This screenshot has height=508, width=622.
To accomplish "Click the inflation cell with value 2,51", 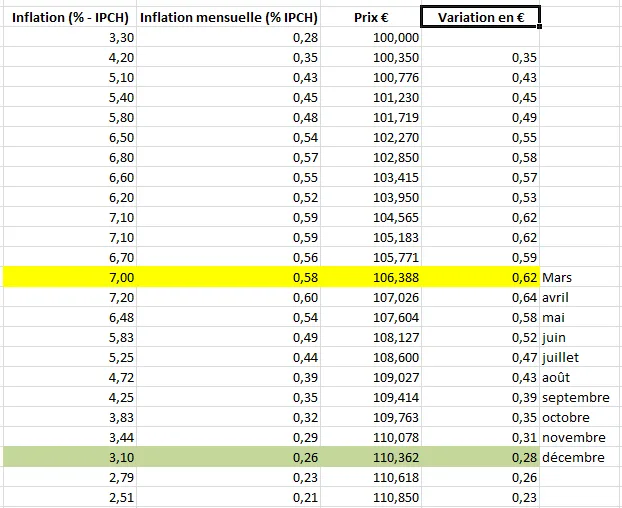I will point(119,497).
